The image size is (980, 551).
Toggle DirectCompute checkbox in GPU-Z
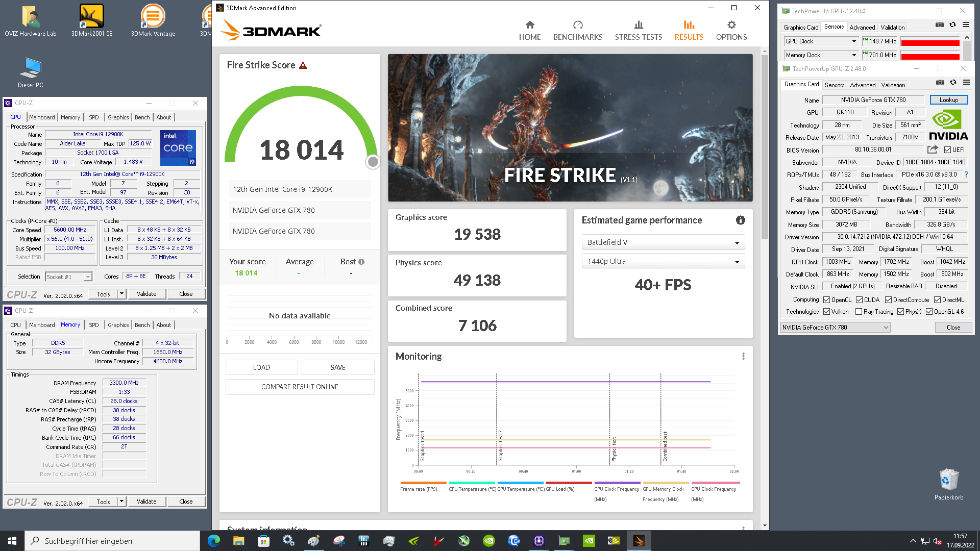click(x=888, y=300)
